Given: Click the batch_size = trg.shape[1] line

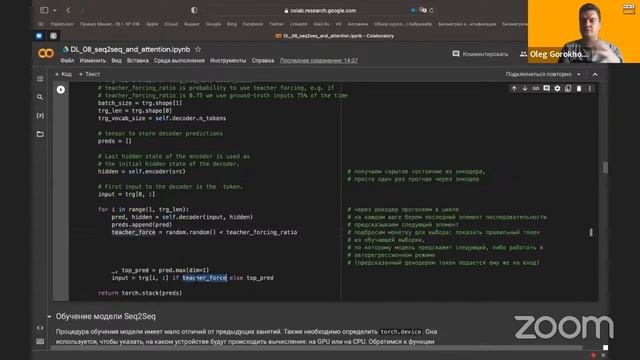Looking at the screenshot, I should 140,103.
